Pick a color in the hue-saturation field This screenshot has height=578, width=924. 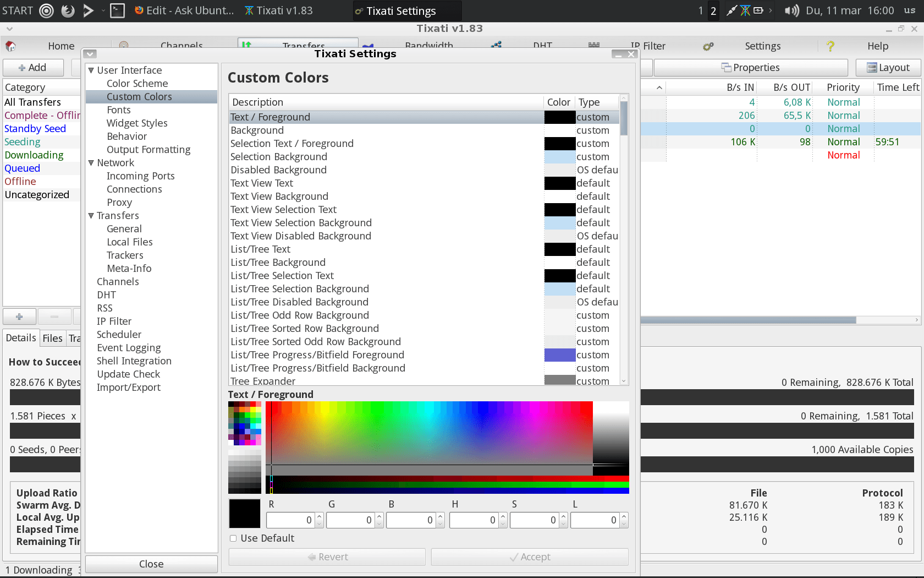pyautogui.click(x=429, y=438)
